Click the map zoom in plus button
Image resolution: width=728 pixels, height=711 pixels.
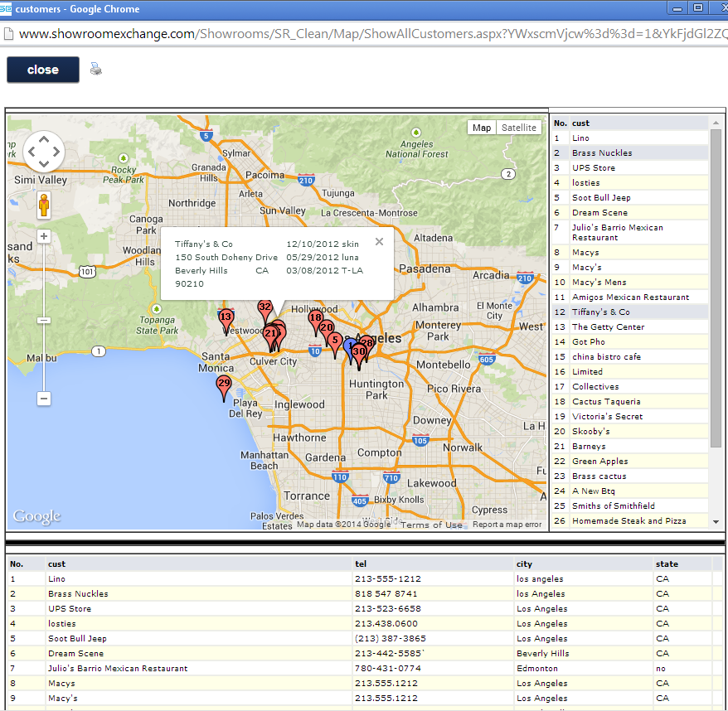pos(44,236)
